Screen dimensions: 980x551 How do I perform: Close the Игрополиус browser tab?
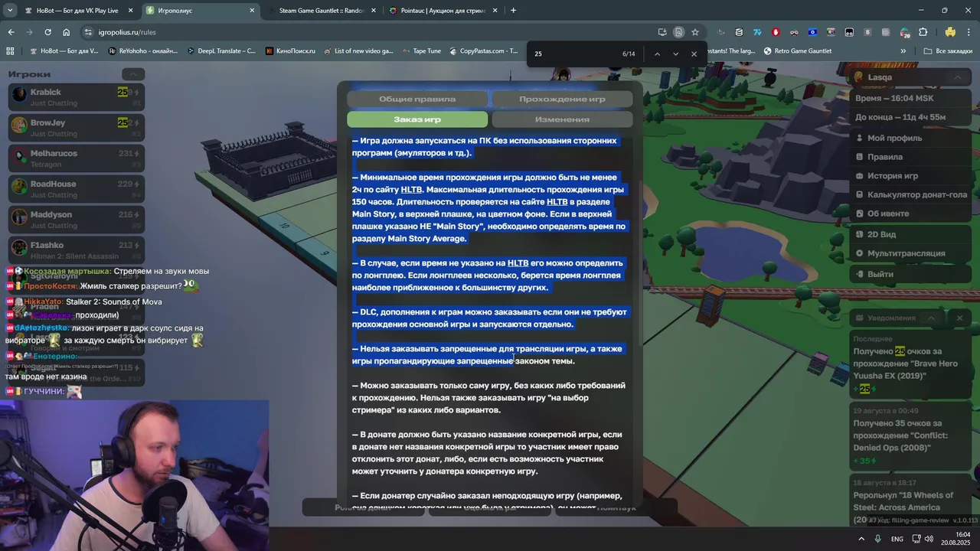[252, 11]
